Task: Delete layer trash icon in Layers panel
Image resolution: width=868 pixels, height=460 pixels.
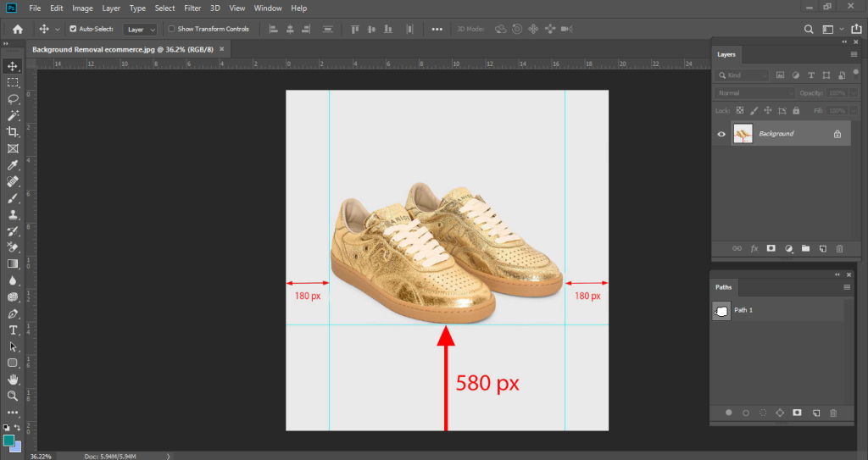Action: [x=840, y=248]
